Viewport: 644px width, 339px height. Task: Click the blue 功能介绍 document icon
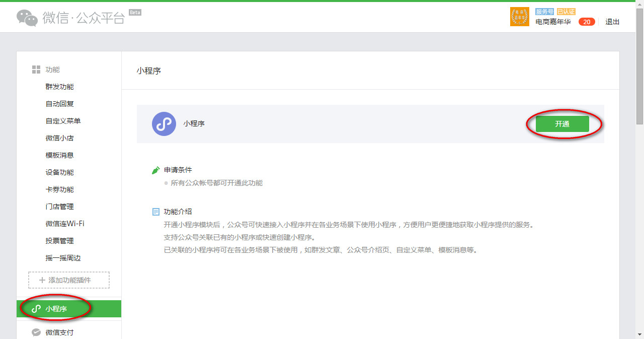tap(156, 212)
